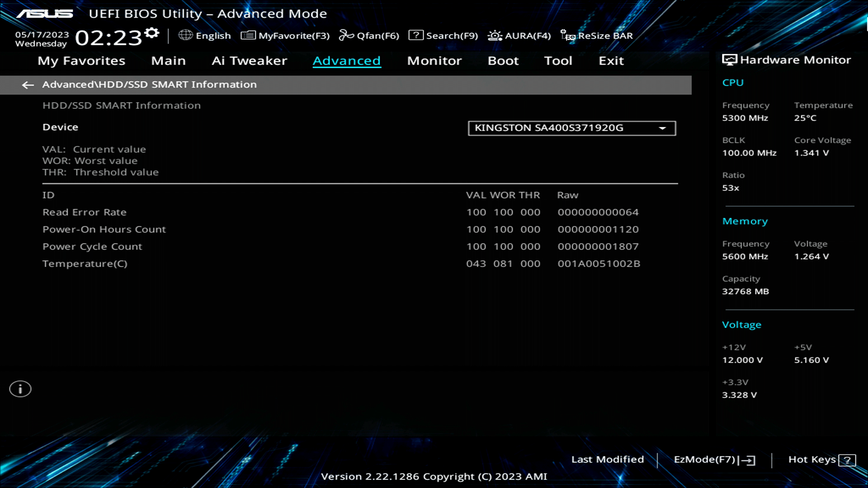Image resolution: width=868 pixels, height=488 pixels.
Task: Open MyFavorite with the F3 toolbar icon
Action: (x=248, y=35)
